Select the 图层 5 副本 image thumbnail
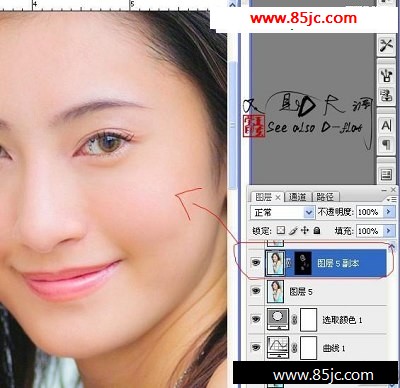Image resolution: width=400 pixels, height=388 pixels. click(275, 263)
